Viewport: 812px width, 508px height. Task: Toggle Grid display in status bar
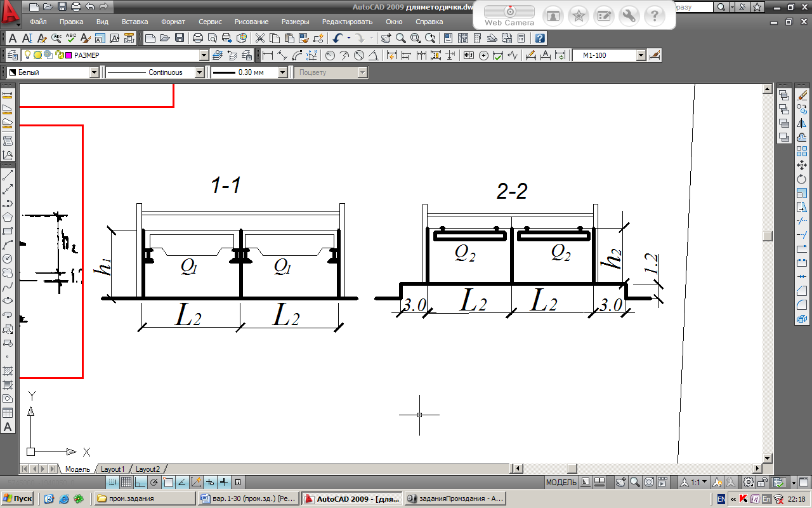coord(126,482)
